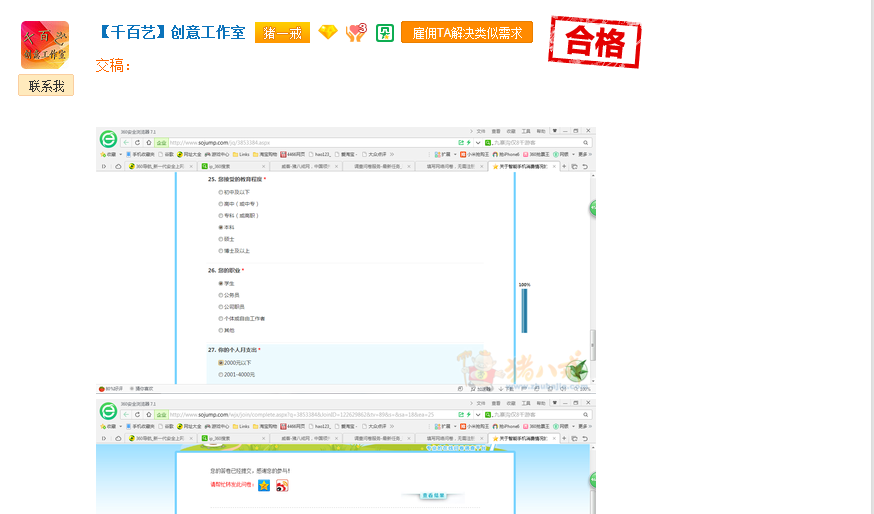Click the red 合格 stamp

click(598, 41)
